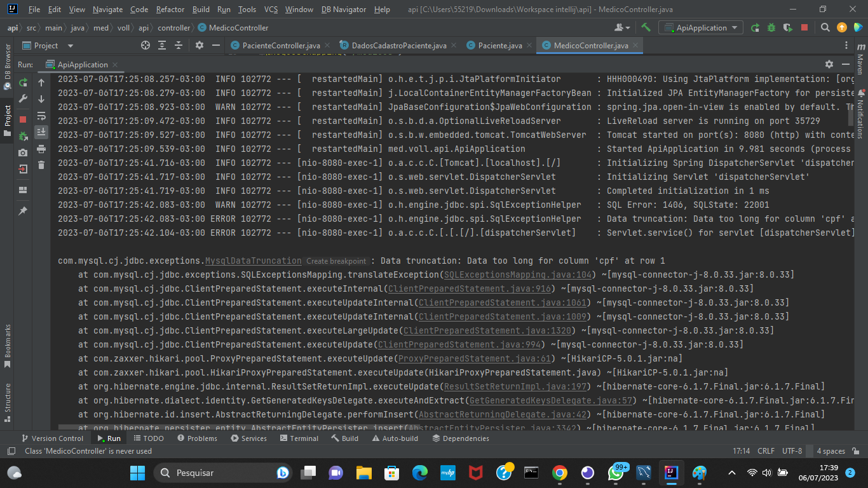Open the Dependencies tool window
The height and width of the screenshot is (488, 868).
pos(460,438)
